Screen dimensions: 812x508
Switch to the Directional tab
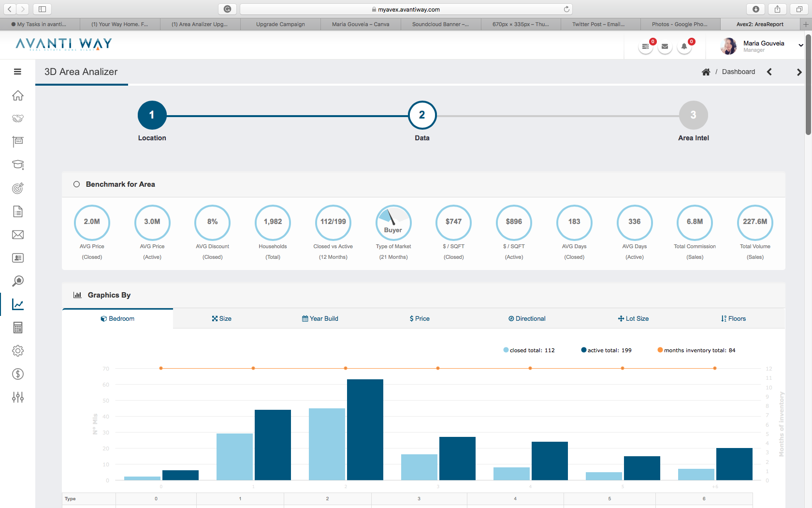point(527,318)
